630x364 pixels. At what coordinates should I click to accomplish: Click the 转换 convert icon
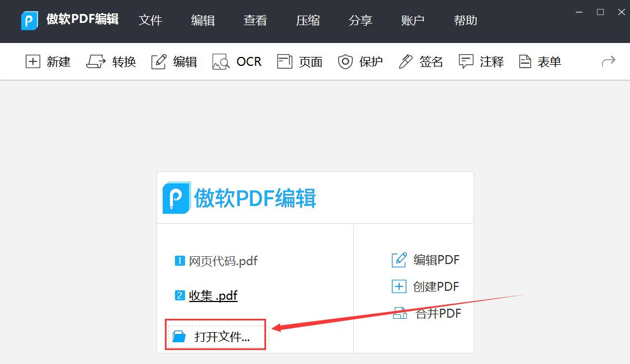point(96,62)
